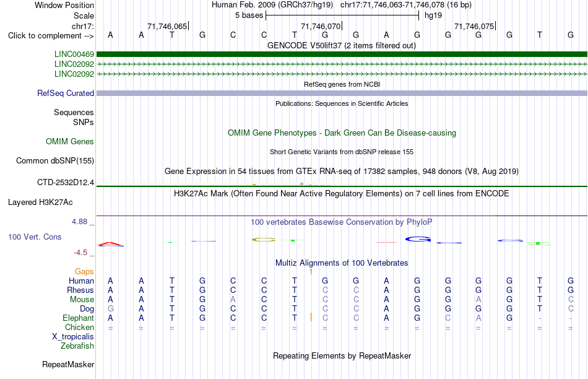
Task: Select the Layered H3K27Ac label
Action: pos(40,203)
